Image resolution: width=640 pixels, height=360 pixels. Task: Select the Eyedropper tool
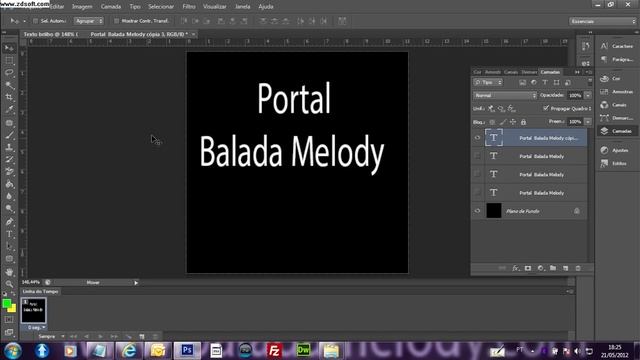tap(9, 110)
